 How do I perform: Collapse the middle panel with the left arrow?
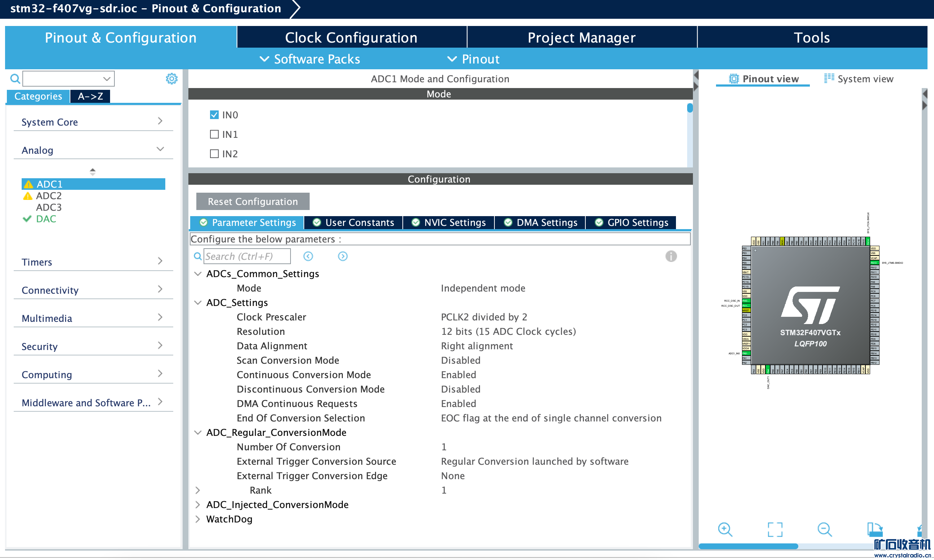coord(696,75)
